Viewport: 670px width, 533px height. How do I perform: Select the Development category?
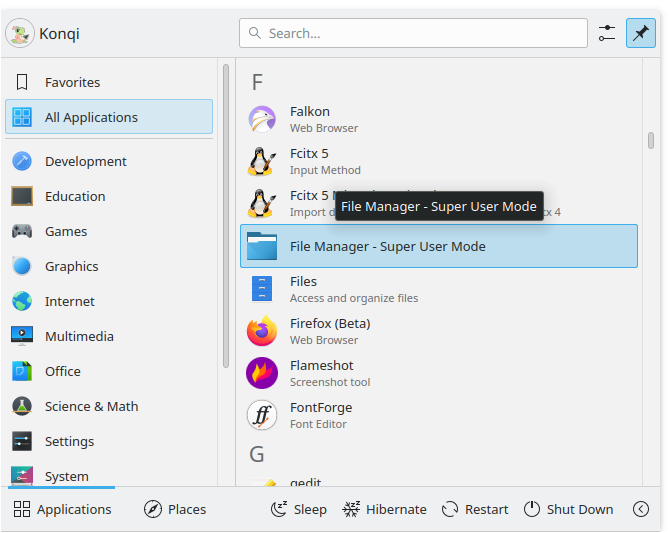pyautogui.click(x=85, y=161)
